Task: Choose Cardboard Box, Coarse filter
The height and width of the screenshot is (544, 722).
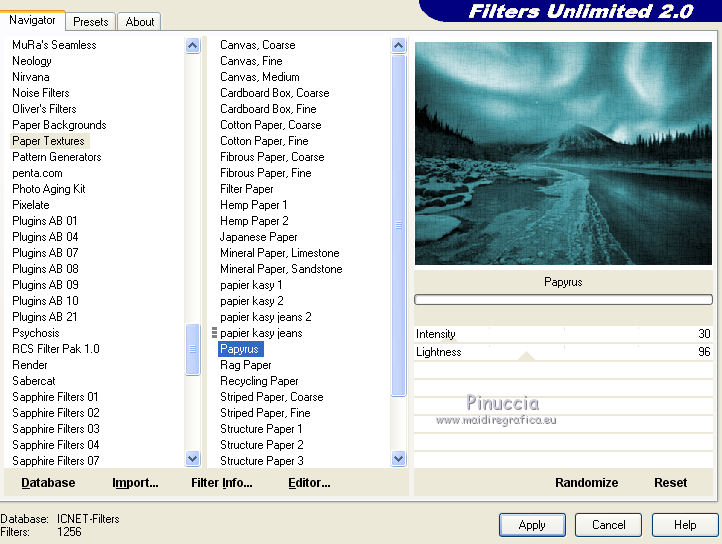Action: click(x=275, y=93)
